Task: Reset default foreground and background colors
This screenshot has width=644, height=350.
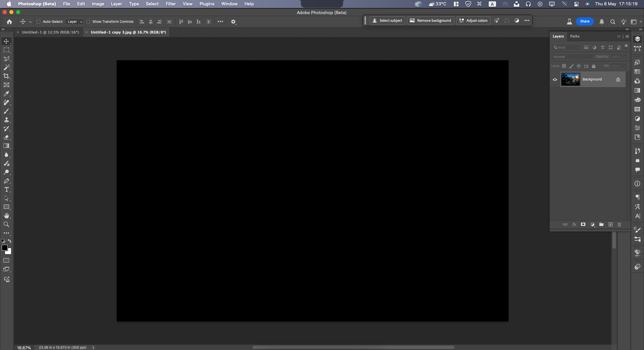Action: point(3,241)
